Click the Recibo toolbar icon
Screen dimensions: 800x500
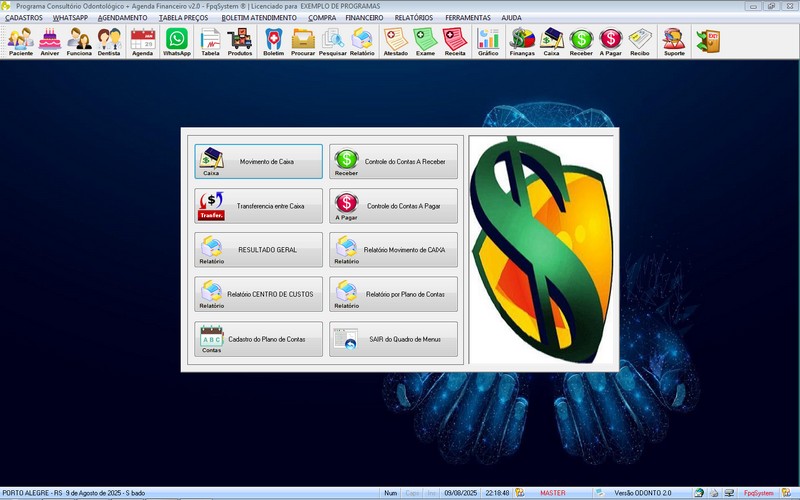pos(639,41)
